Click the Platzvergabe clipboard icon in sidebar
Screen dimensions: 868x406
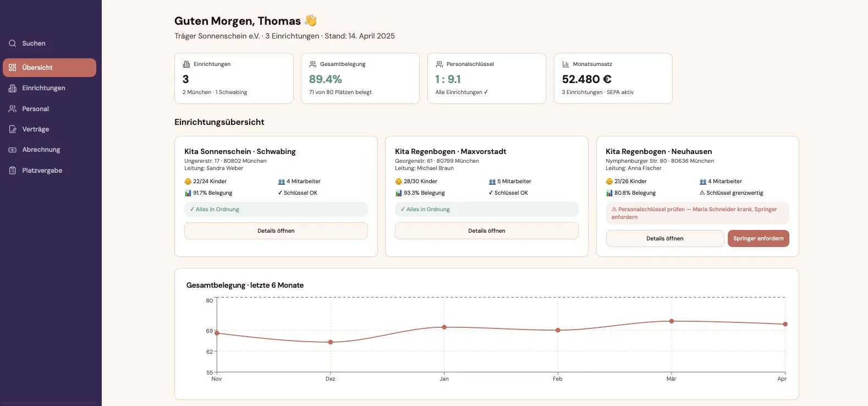pos(12,171)
